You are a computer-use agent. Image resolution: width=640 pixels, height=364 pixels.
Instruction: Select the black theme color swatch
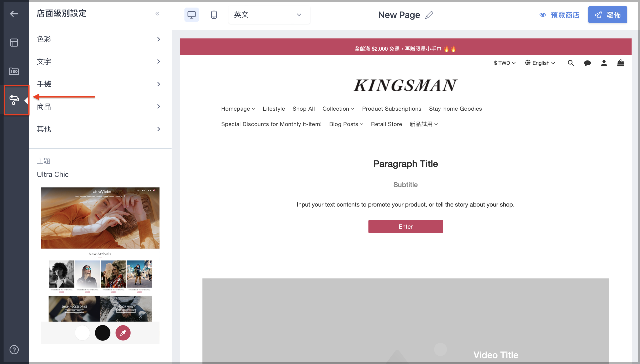(x=102, y=333)
